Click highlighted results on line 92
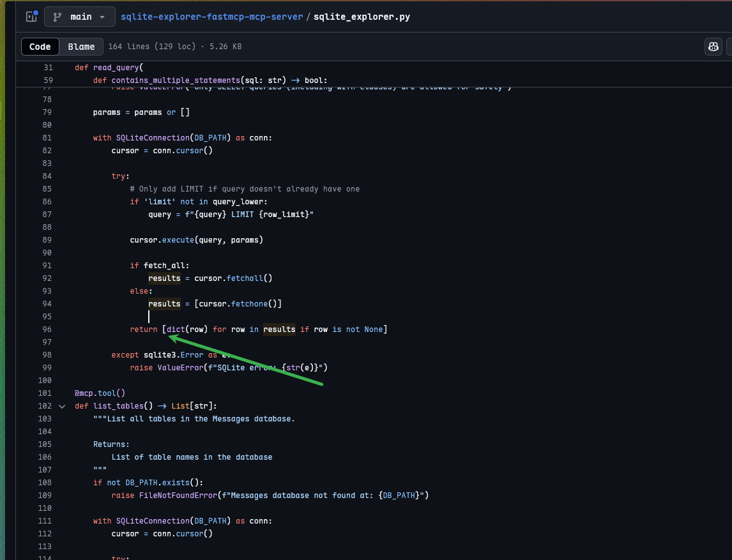The width and height of the screenshot is (732, 560). 164,278
